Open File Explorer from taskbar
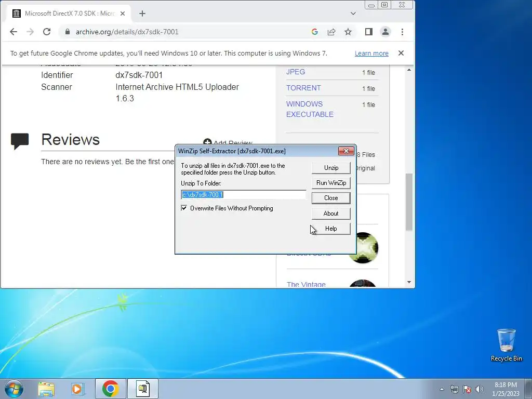Viewport: 532px width, 399px height. [x=46, y=389]
